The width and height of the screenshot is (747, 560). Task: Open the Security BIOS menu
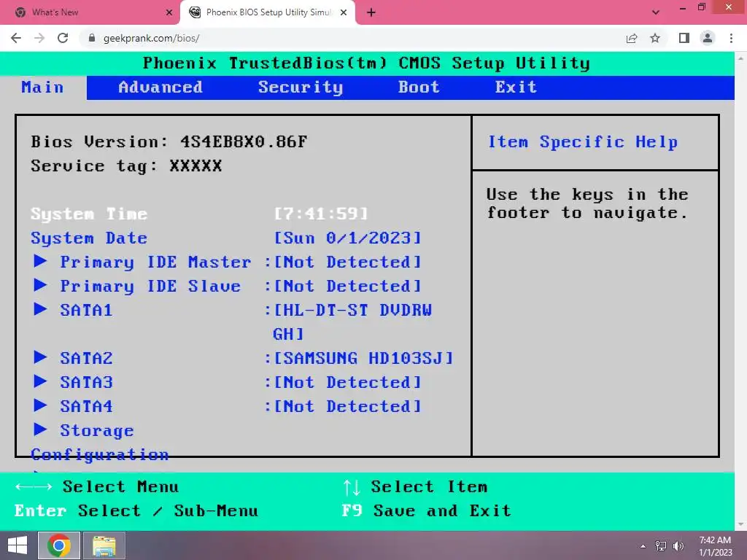pos(300,87)
